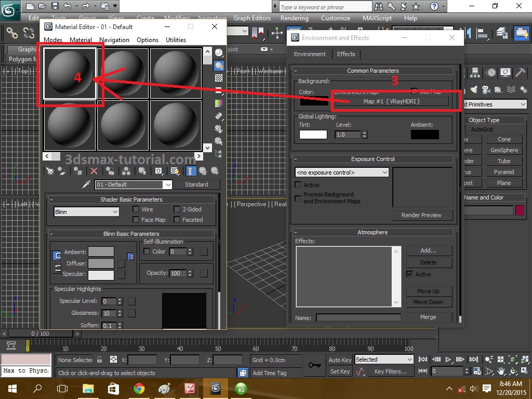Screen dimensions: 532x399
Task: Click Open File folder icon in title bar
Action: [x=43, y=6]
